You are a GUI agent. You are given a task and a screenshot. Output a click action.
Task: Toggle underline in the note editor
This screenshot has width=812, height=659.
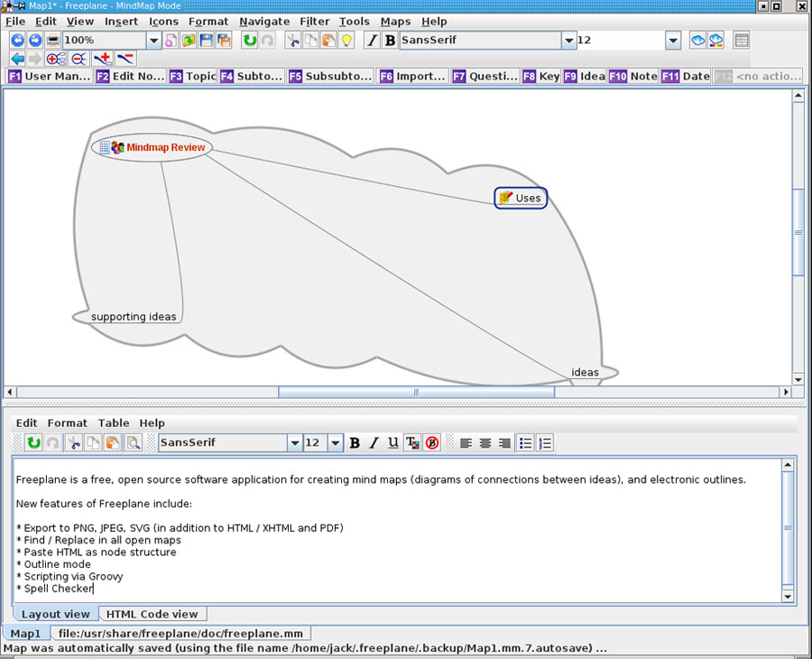pos(393,442)
